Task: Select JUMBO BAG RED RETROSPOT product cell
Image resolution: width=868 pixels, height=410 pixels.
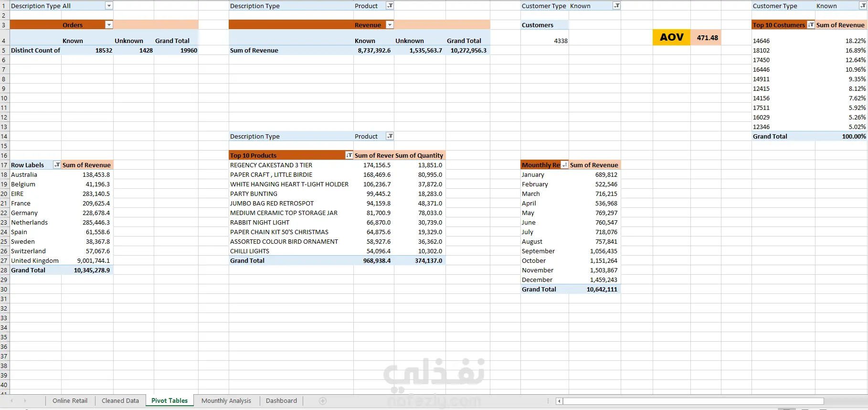Action: (291, 203)
